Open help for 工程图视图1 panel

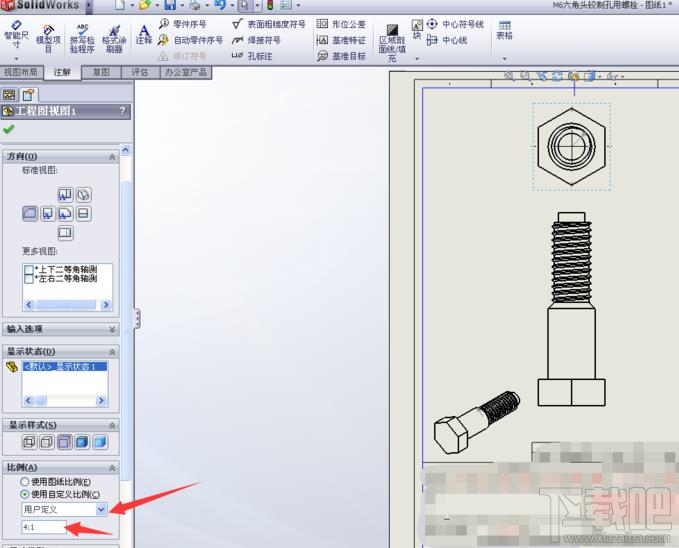(x=123, y=111)
